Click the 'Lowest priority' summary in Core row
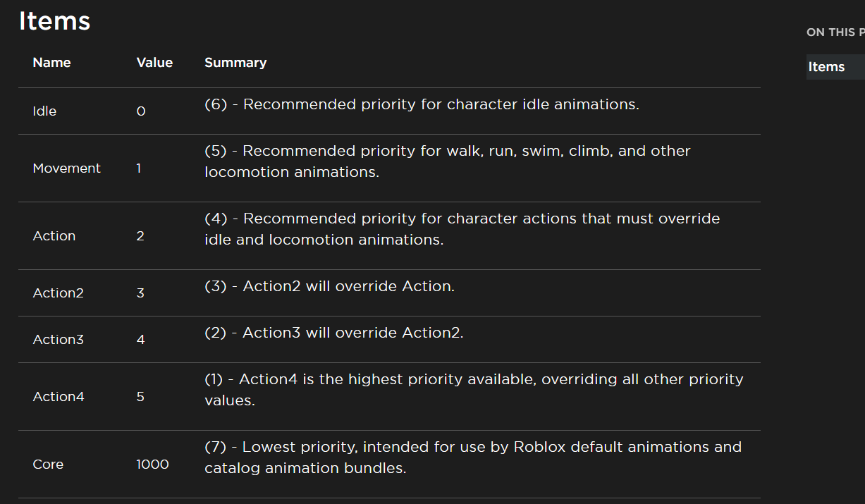 coord(472,457)
